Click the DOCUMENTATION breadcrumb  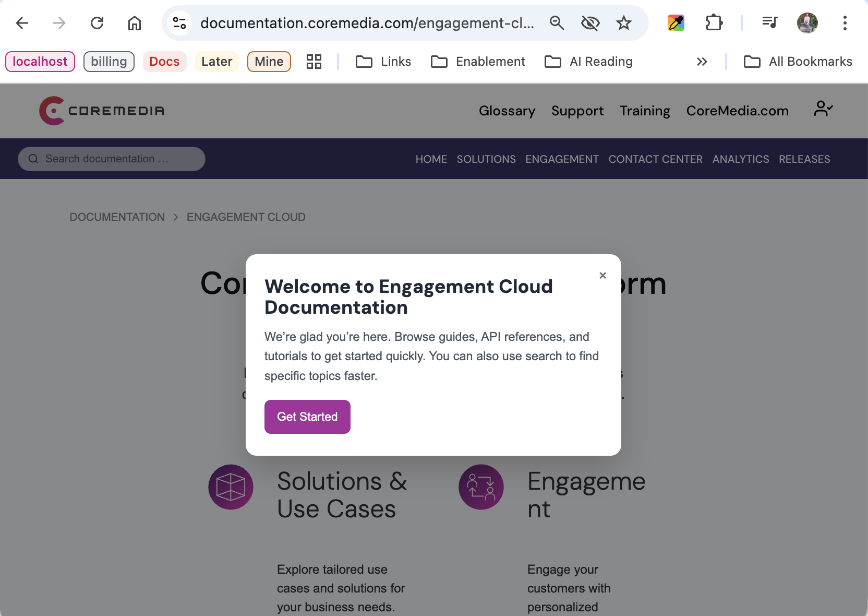117,217
